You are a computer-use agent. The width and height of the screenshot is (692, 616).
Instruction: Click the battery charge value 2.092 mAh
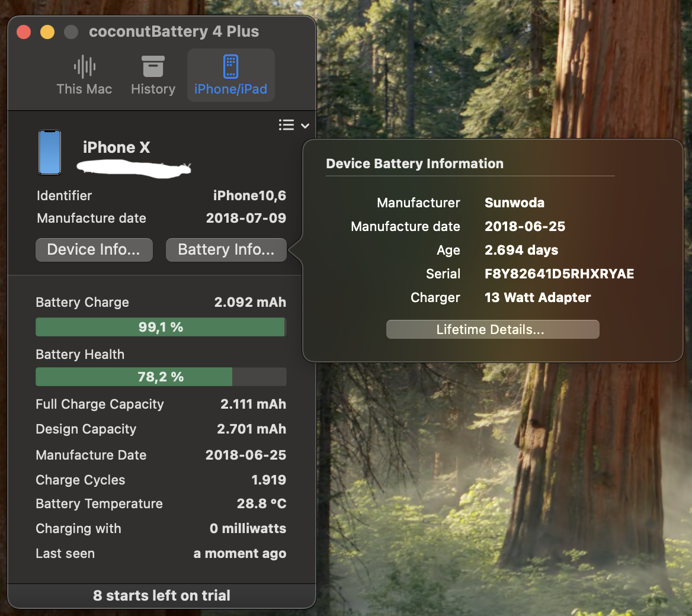coord(250,302)
